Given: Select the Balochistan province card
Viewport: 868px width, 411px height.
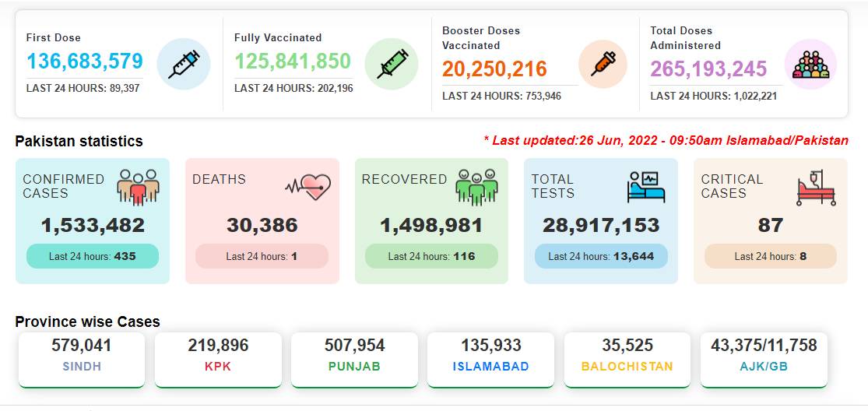Looking at the screenshot, I should pos(627,360).
